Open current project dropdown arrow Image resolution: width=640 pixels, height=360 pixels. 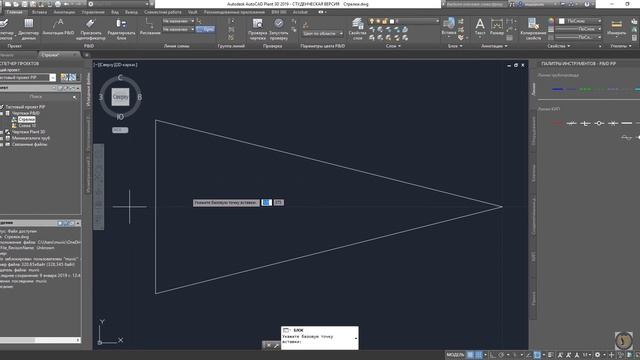(x=53, y=78)
